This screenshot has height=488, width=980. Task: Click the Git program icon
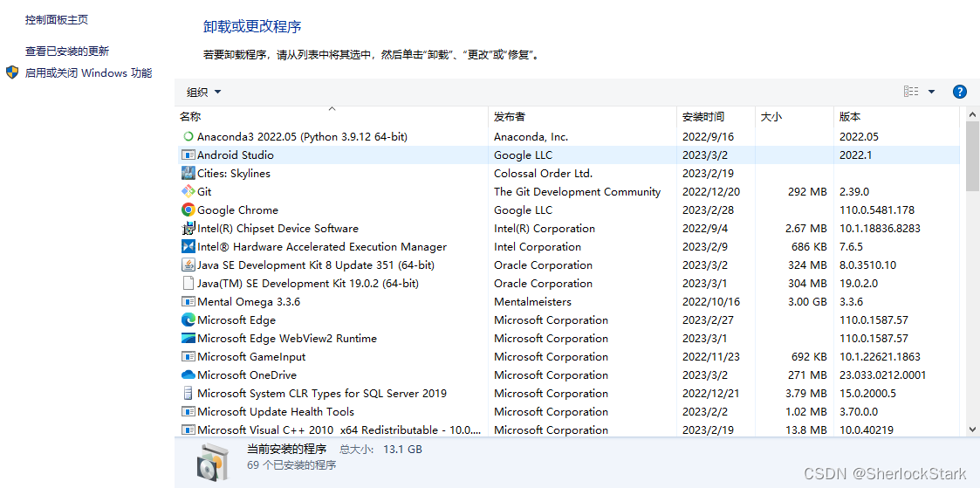[x=188, y=192]
